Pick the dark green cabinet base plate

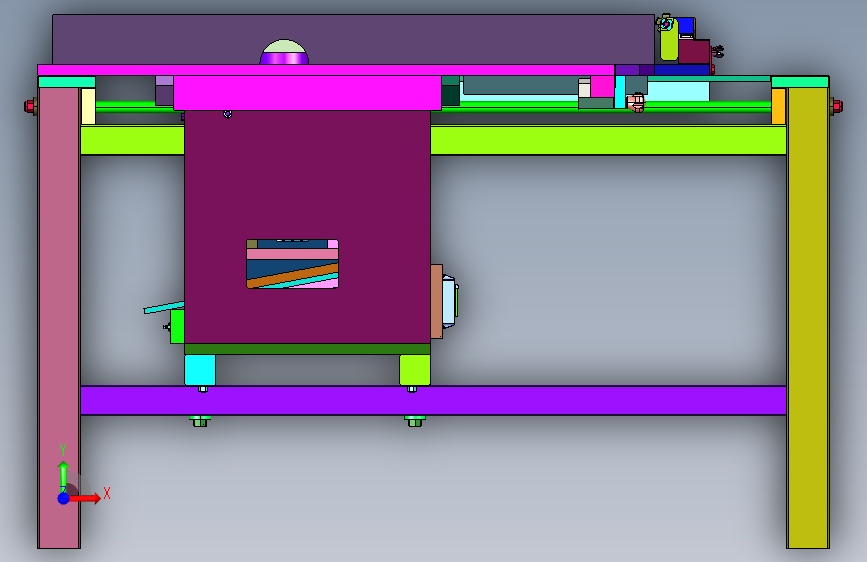pos(307,349)
